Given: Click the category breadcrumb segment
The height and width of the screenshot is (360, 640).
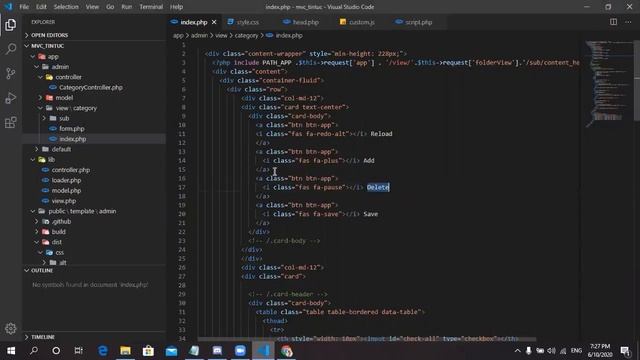Looking at the screenshot, I should pyautogui.click(x=246, y=36).
